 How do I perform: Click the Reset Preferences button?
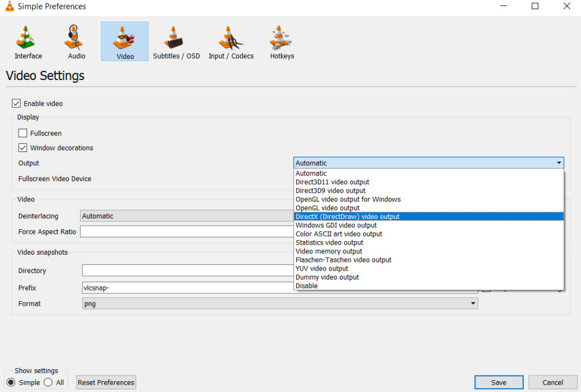point(106,382)
